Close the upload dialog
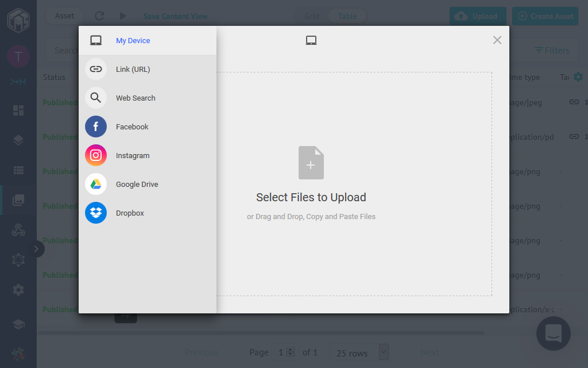 click(x=497, y=40)
